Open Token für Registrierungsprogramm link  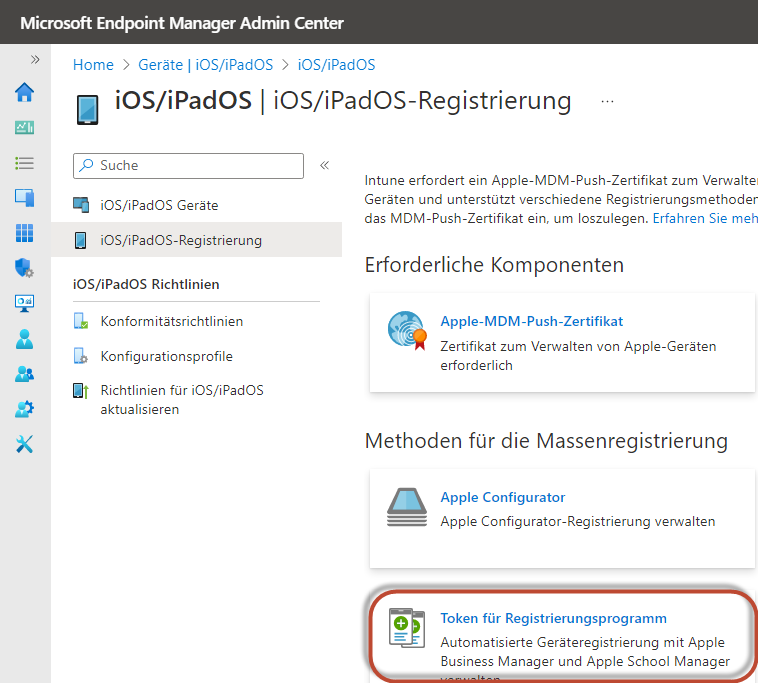pos(553,618)
